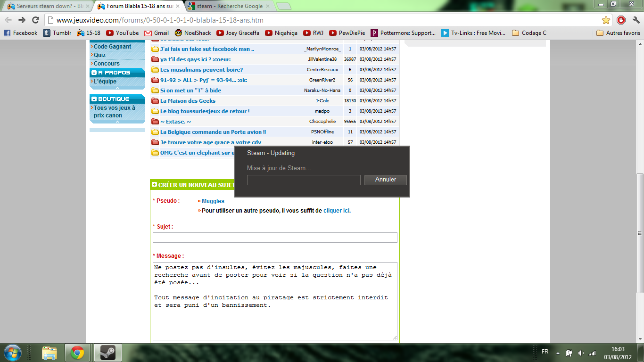This screenshot has width=644, height=362.
Task: Click Chrome's forward arrow
Action: 22,20
